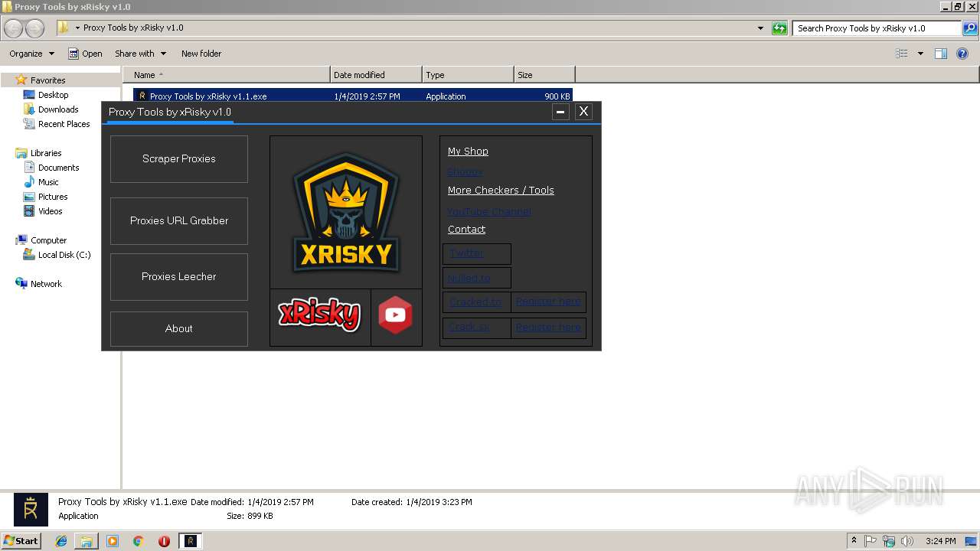Click the XRISKY skull crown logo

click(x=346, y=213)
